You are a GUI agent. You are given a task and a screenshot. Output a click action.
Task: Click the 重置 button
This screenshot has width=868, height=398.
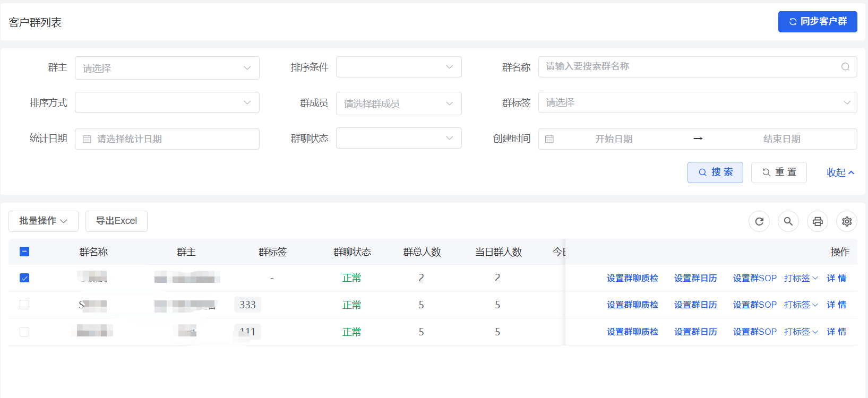pyautogui.click(x=779, y=172)
